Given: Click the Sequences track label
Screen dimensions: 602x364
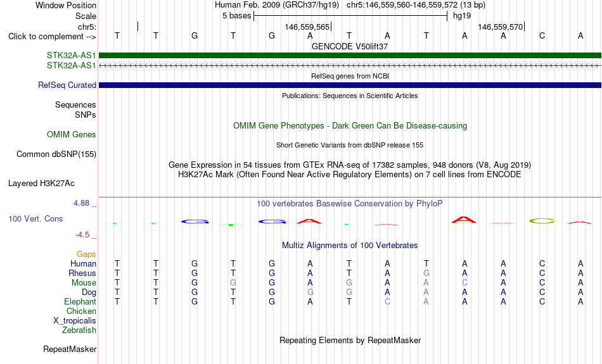Looking at the screenshot, I should (x=75, y=104).
